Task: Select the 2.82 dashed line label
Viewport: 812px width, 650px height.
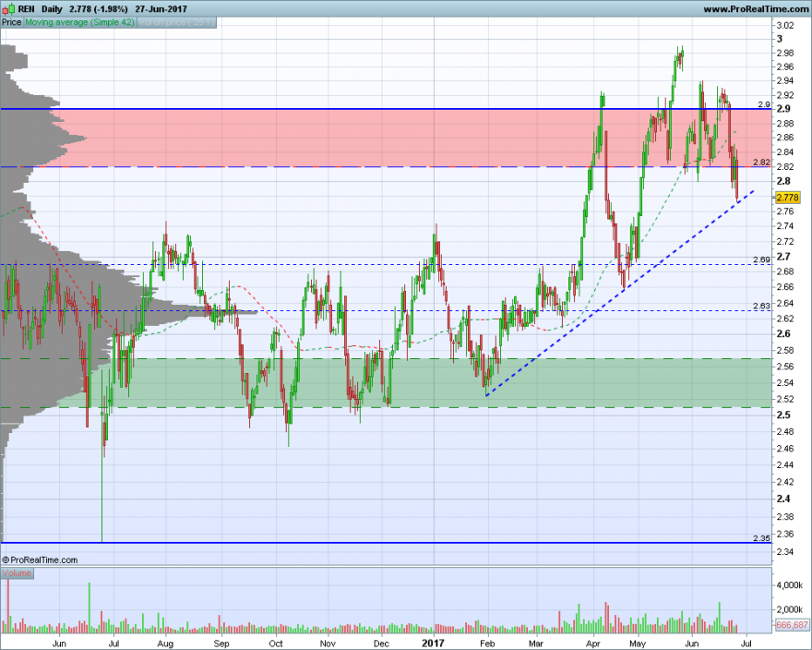Action: (761, 162)
